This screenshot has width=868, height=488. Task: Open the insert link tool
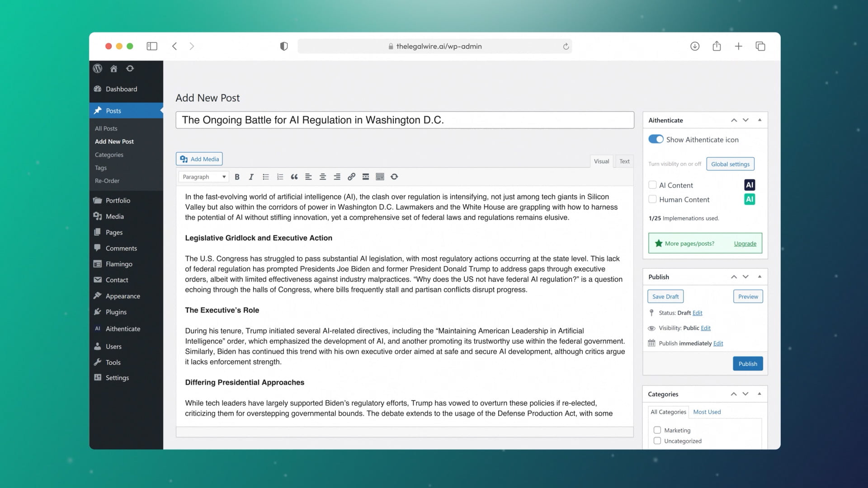[351, 177]
